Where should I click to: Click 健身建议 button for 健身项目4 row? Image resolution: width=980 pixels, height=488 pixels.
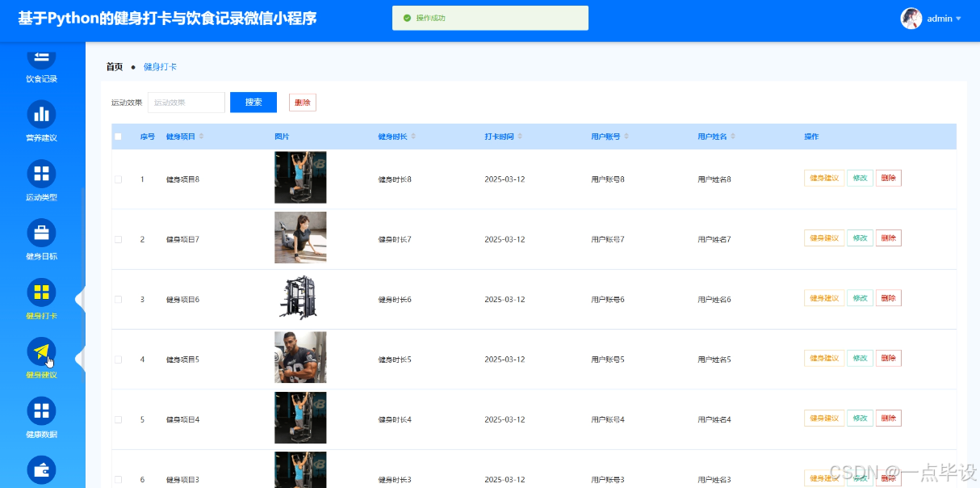(824, 419)
